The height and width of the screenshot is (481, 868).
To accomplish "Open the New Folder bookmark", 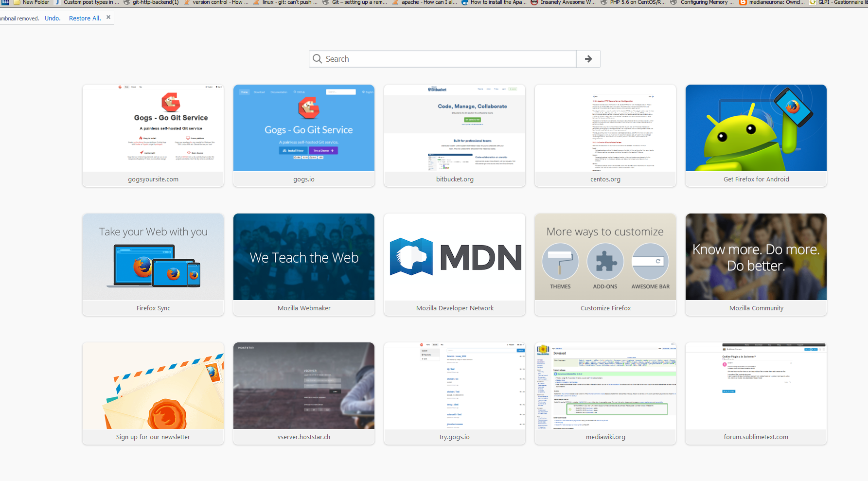I will click(32, 2).
